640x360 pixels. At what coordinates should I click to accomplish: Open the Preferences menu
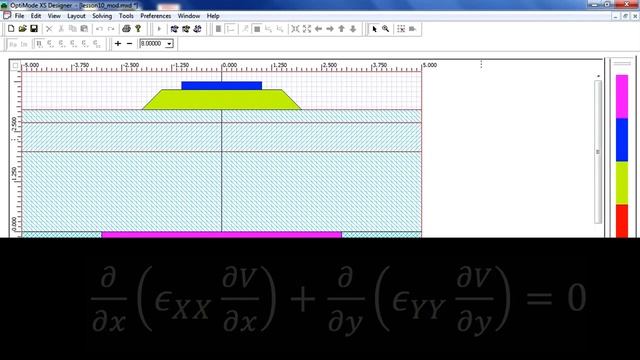click(156, 16)
